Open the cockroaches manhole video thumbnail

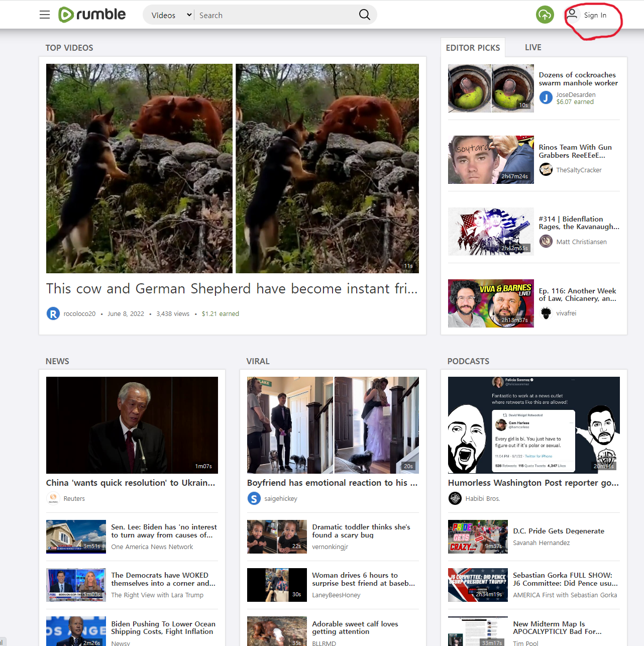pos(491,88)
